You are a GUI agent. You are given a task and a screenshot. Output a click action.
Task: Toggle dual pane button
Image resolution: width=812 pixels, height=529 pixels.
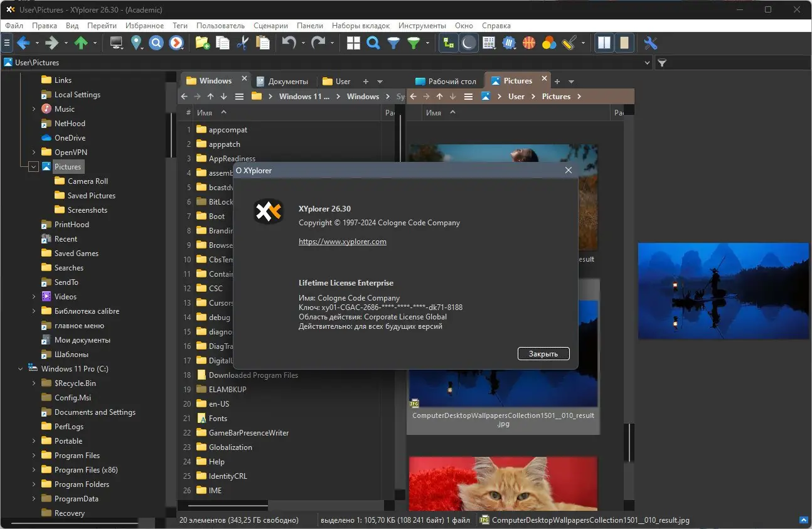click(604, 43)
